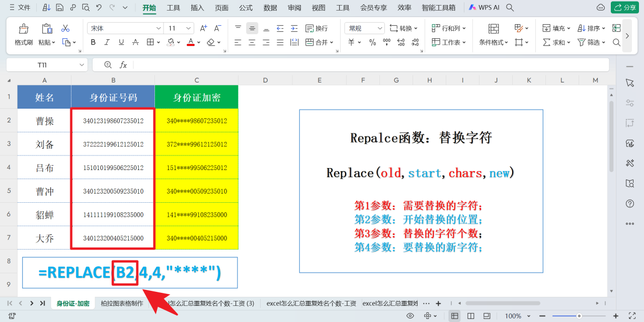Image resolution: width=644 pixels, height=322 pixels.
Task: Expand the Name Box dropdown showing T11
Action: coord(82,65)
